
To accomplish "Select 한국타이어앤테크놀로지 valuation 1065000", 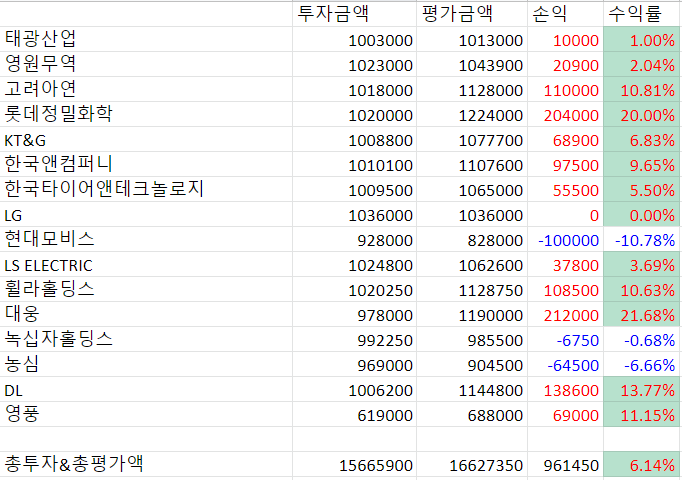I will click(472, 189).
